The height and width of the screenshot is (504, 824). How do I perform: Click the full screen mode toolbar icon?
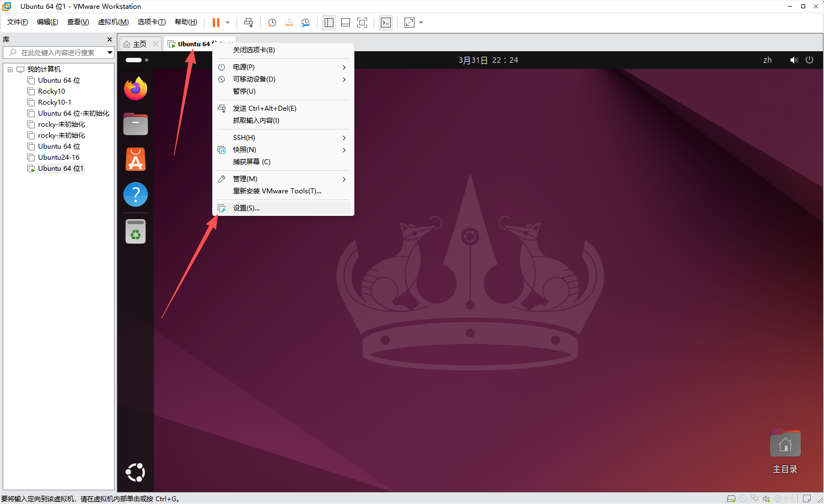[x=362, y=23]
